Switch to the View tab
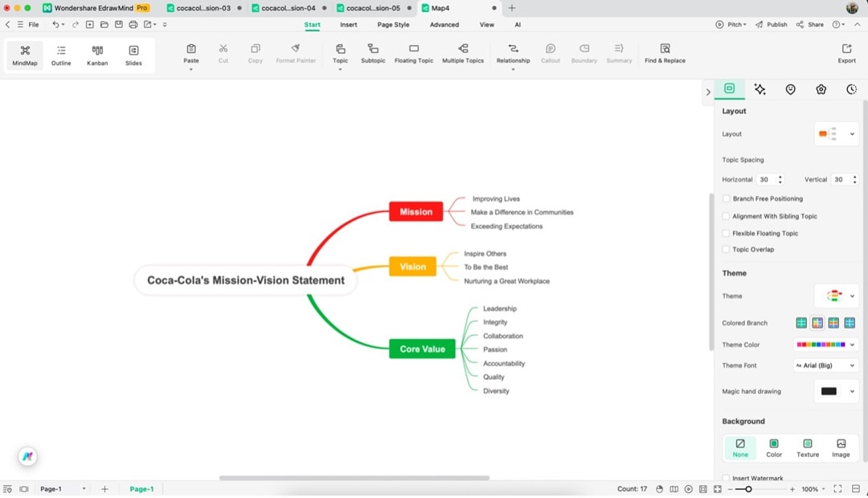The width and height of the screenshot is (868, 498). [x=486, y=24]
